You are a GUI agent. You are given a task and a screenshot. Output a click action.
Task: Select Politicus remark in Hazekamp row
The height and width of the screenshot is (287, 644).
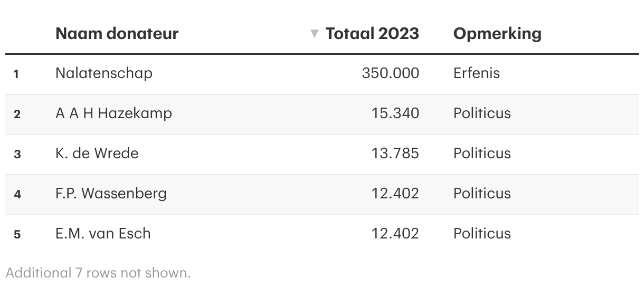pyautogui.click(x=482, y=113)
